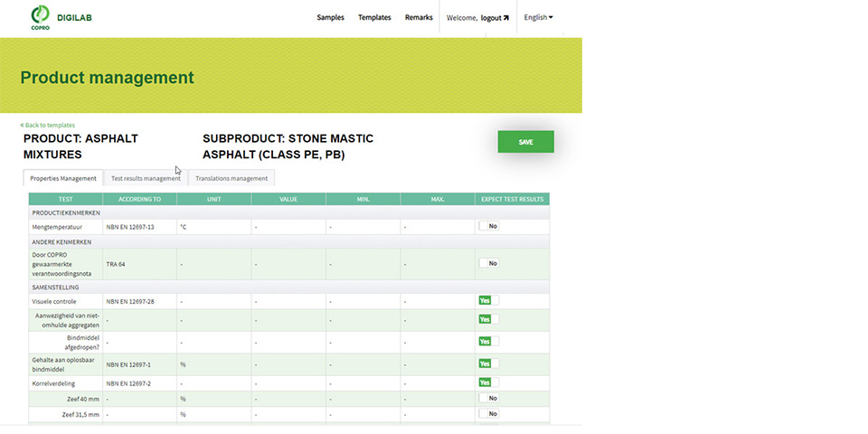Viewport: 868px width, 434px height.
Task: Click the logout arrow icon
Action: 506,18
